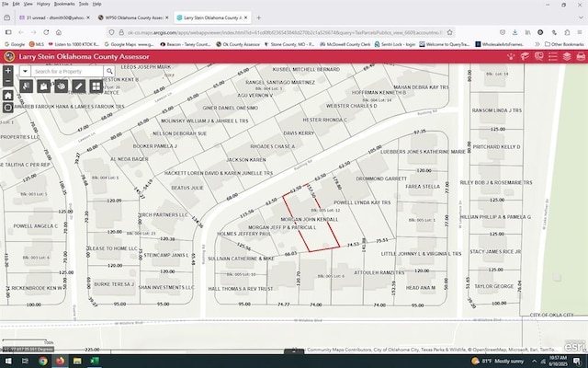This screenshot has width=588, height=368.
Task: Bookmark this page with the star
Action: pyautogui.click(x=449, y=32)
